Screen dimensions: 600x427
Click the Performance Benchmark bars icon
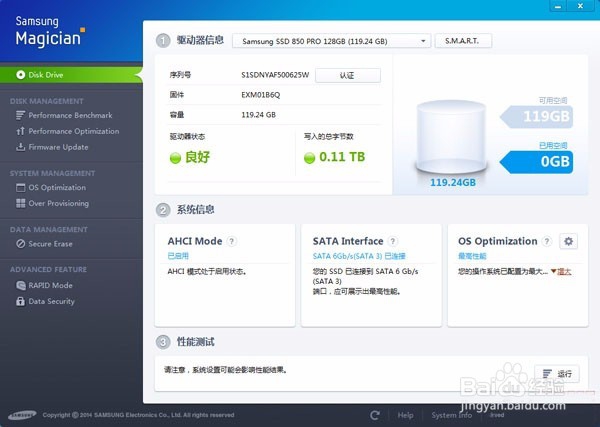(x=20, y=115)
